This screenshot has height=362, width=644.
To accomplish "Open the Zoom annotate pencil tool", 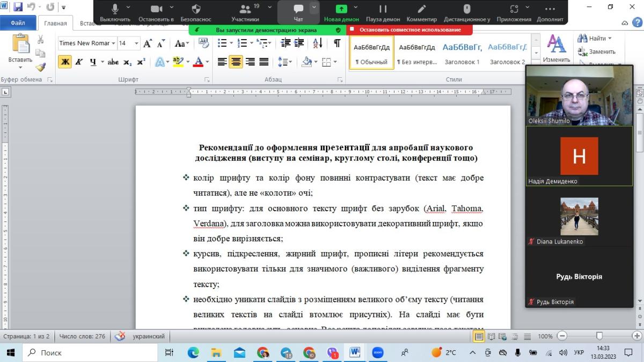I will [422, 10].
